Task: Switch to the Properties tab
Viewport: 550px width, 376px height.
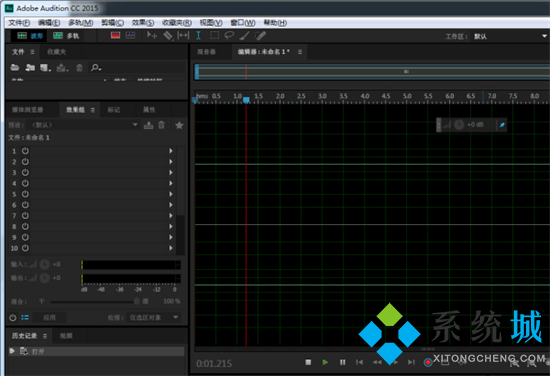Action: coord(149,110)
